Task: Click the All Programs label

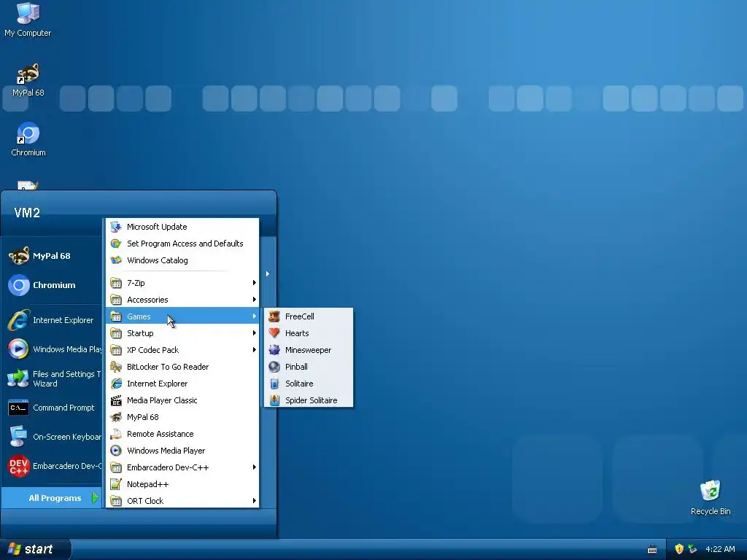Action: [x=55, y=498]
